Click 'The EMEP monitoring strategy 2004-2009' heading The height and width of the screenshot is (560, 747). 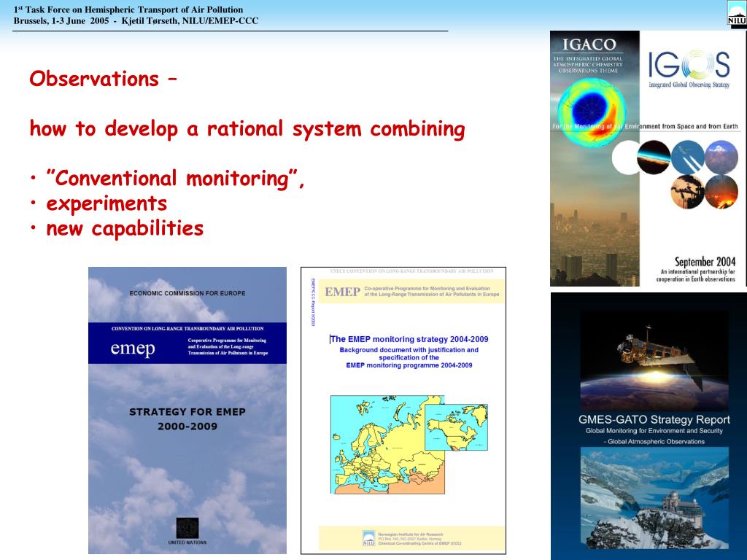click(409, 339)
